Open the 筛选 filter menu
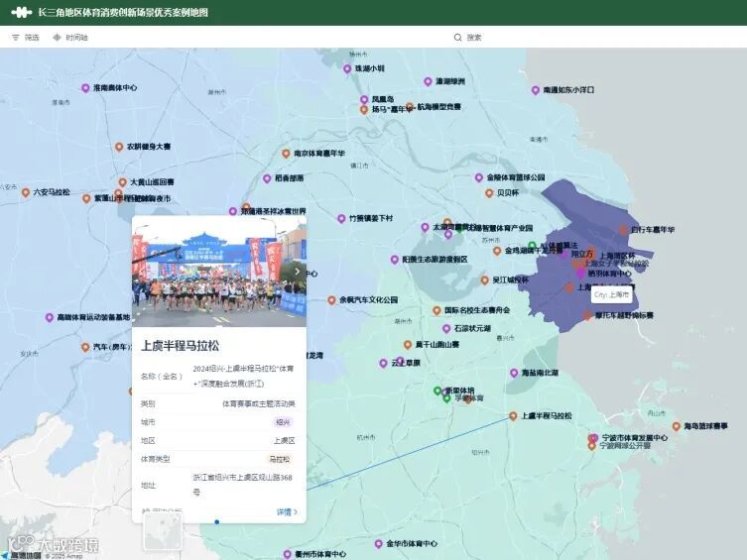This screenshot has height=560, width=747. (25, 37)
